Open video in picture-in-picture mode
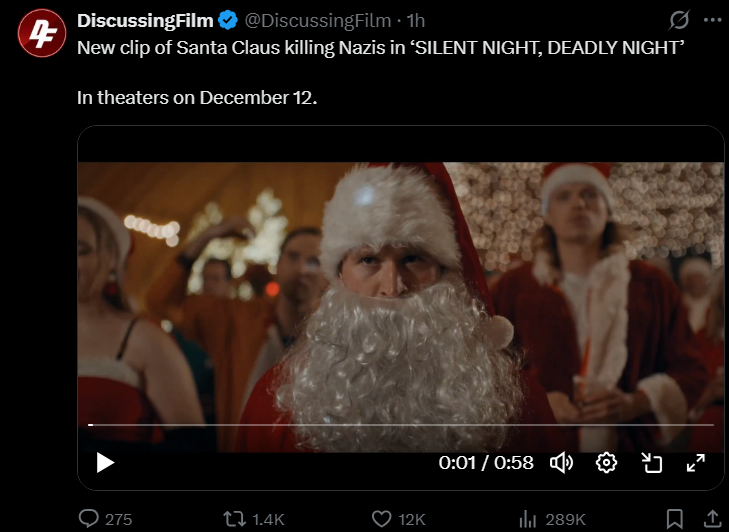 [x=652, y=463]
